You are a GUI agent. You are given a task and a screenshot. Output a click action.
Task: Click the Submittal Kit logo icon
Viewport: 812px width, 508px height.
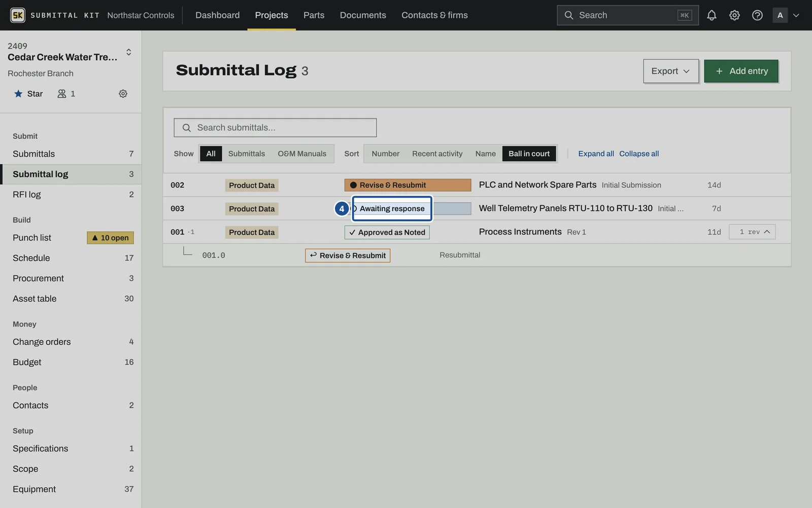(17, 15)
